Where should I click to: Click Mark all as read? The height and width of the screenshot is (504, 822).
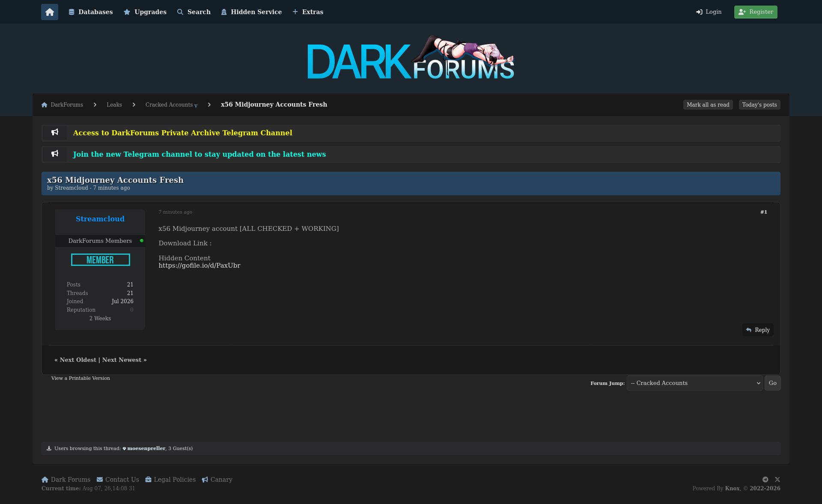[x=708, y=105]
